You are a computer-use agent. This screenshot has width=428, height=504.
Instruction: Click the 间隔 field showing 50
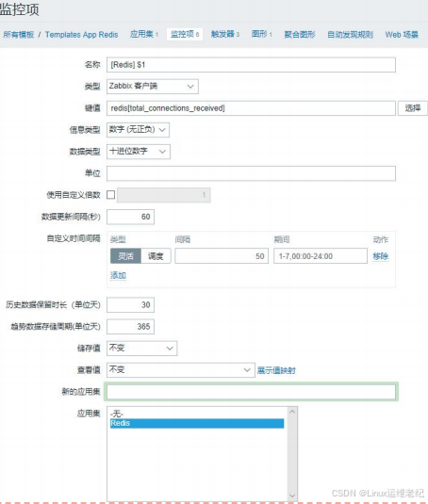tap(222, 256)
